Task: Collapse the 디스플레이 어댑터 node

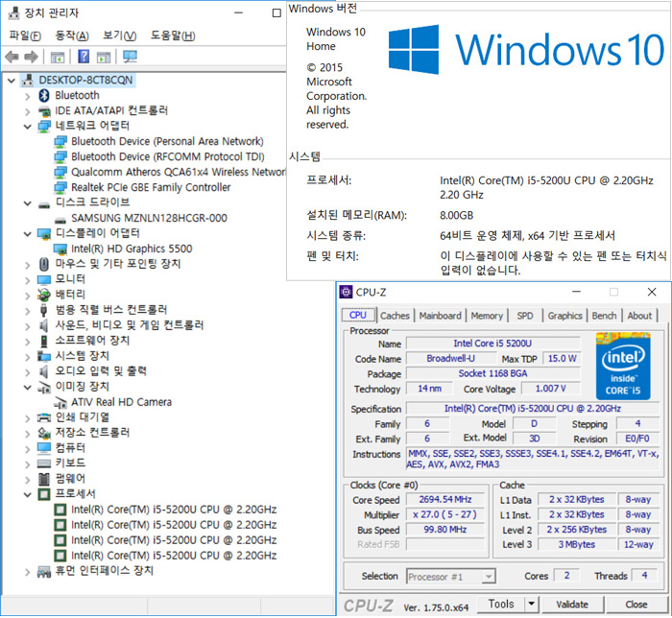Action: point(28,234)
